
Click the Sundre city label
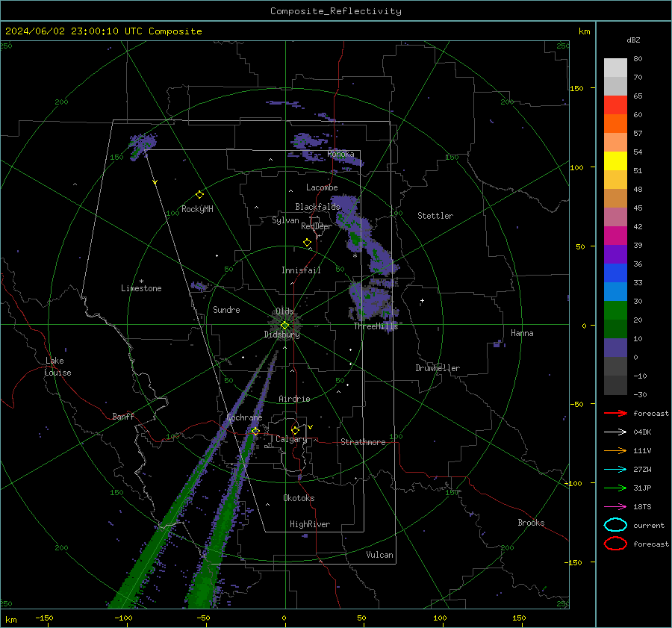pyautogui.click(x=226, y=309)
